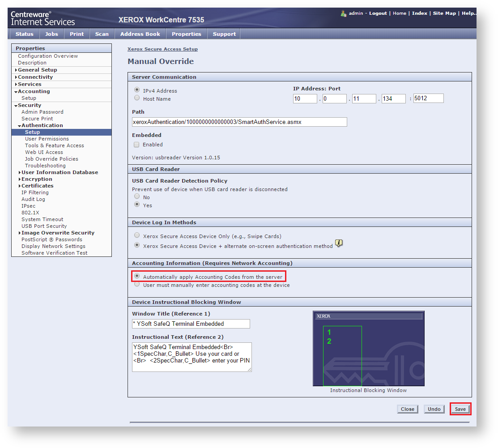The width and height of the screenshot is (498, 448).
Task: Click the Save button
Action: [460, 409]
